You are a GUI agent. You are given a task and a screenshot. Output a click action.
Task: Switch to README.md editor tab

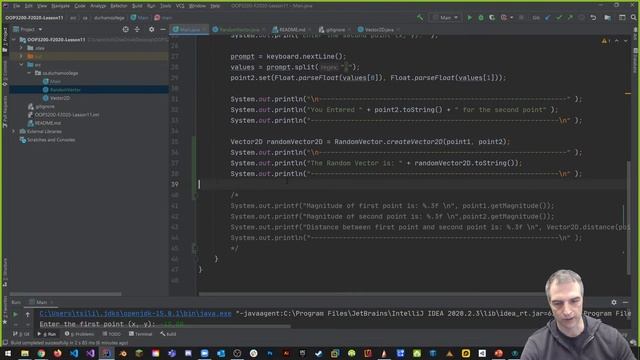(x=292, y=30)
